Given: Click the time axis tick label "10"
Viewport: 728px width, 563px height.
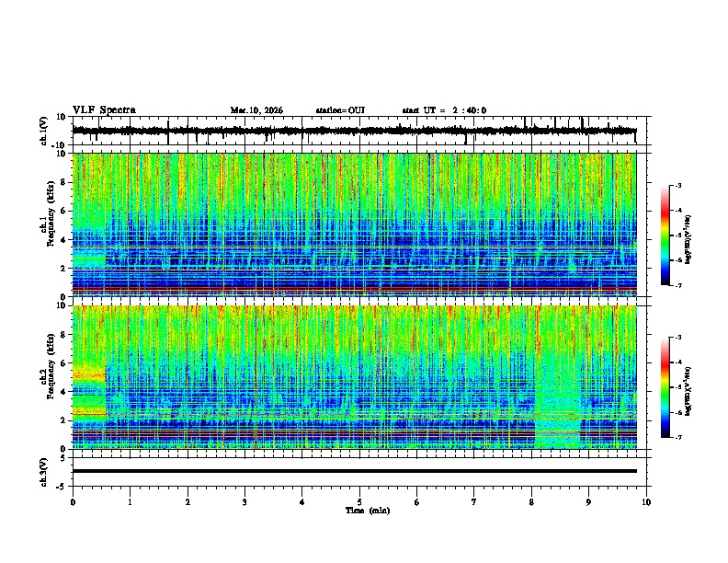Looking at the screenshot, I should [x=646, y=502].
